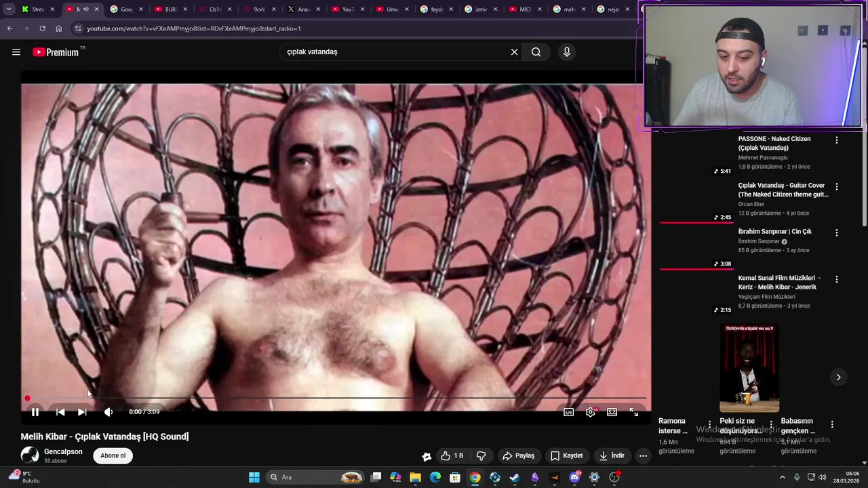The width and height of the screenshot is (868, 488).
Task: Go to browser home page
Action: point(58,28)
